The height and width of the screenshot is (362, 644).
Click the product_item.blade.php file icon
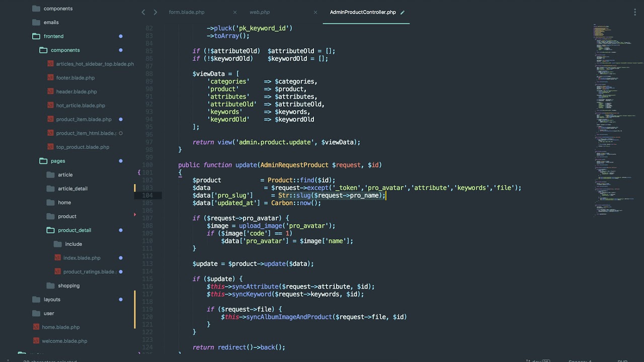50,119
